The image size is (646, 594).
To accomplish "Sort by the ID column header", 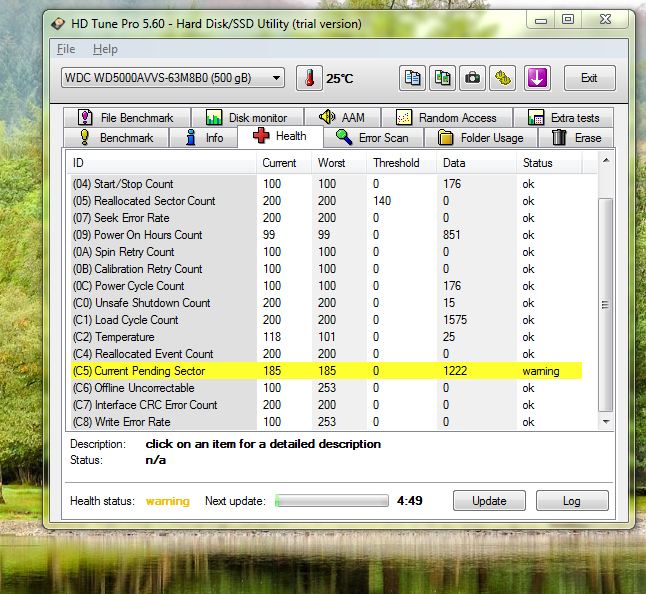I will pyautogui.click(x=162, y=163).
